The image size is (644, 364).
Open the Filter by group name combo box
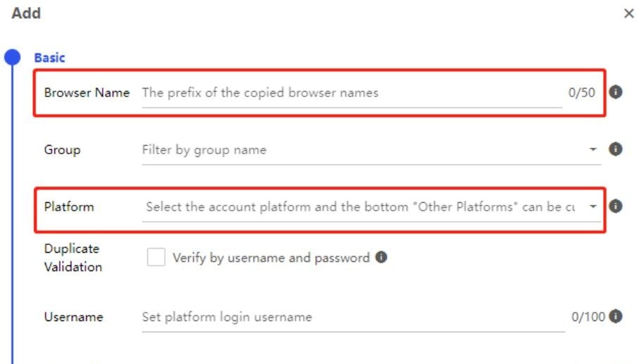(x=371, y=150)
